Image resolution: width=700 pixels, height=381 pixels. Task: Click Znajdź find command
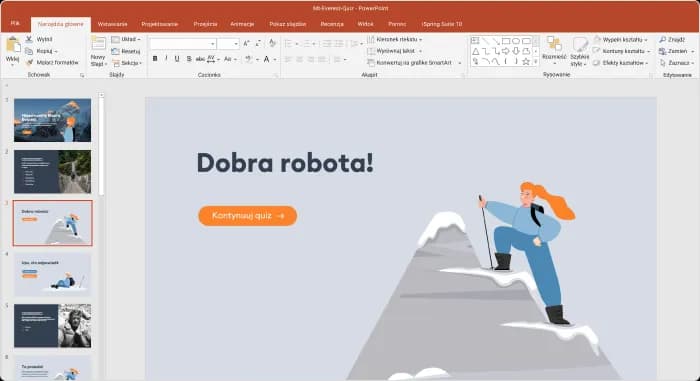pos(672,40)
